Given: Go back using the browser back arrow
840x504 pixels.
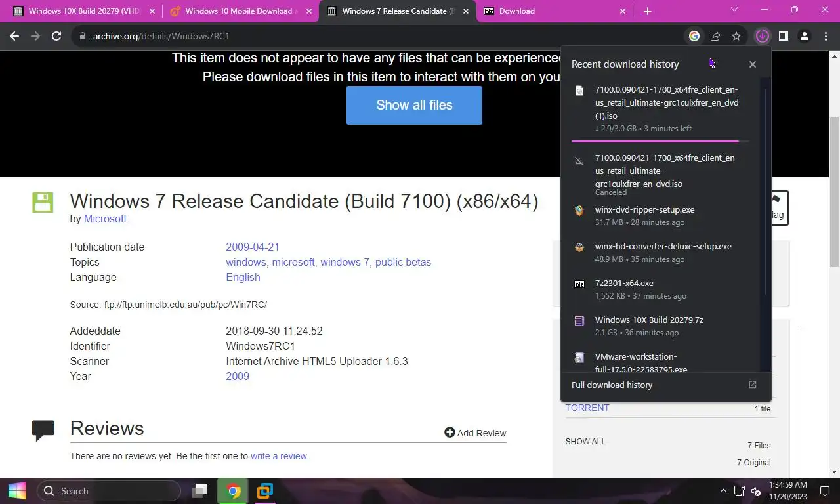Looking at the screenshot, I should pyautogui.click(x=14, y=36).
